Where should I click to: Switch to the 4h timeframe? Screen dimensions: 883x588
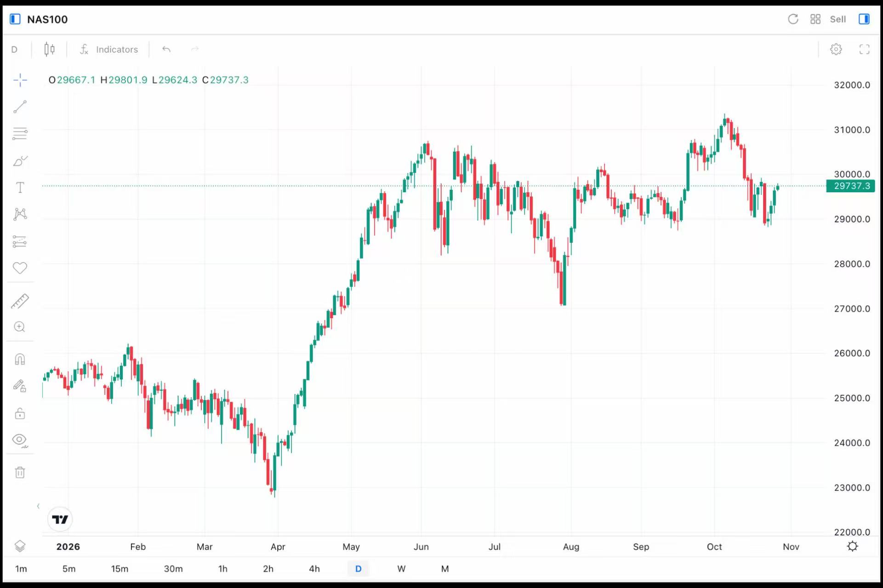click(x=314, y=569)
